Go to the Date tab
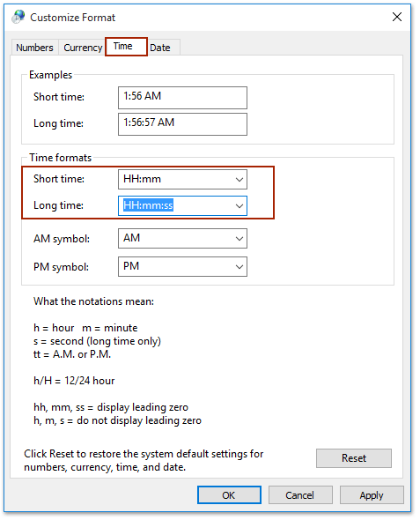Screen dimensions: 420x520 [164, 48]
